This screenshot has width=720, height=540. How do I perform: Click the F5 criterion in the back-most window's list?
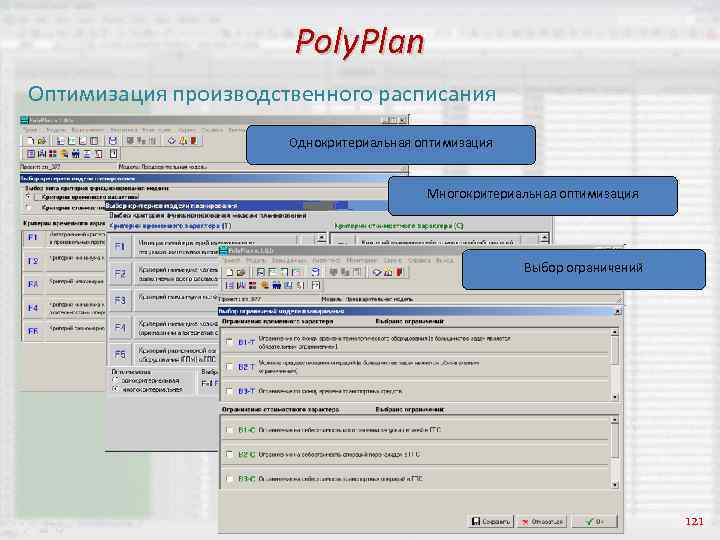(x=33, y=331)
